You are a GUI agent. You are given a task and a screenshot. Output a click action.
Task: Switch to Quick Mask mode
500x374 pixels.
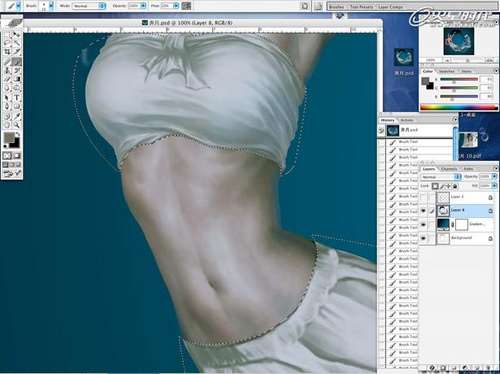tap(17, 156)
